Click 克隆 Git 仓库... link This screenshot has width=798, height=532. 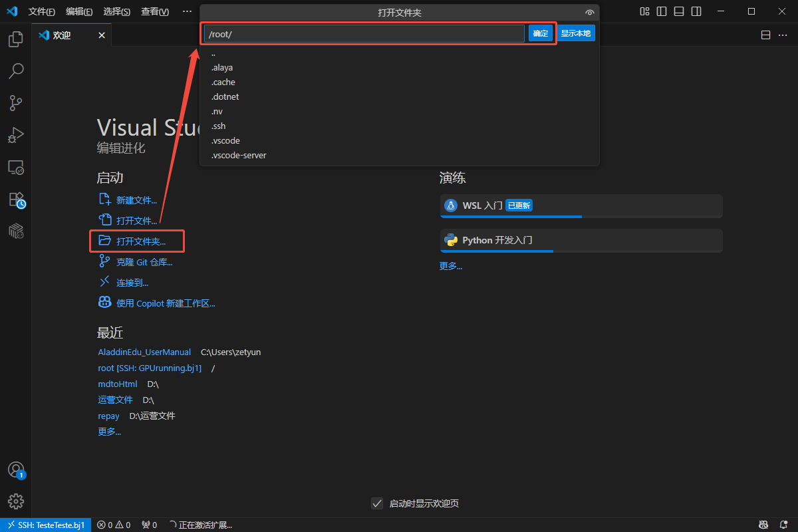pos(135,262)
